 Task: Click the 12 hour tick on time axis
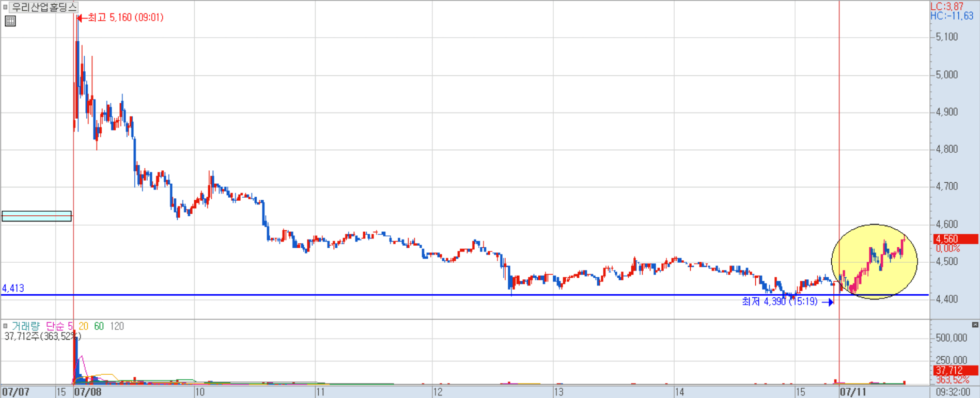pyautogui.click(x=438, y=392)
